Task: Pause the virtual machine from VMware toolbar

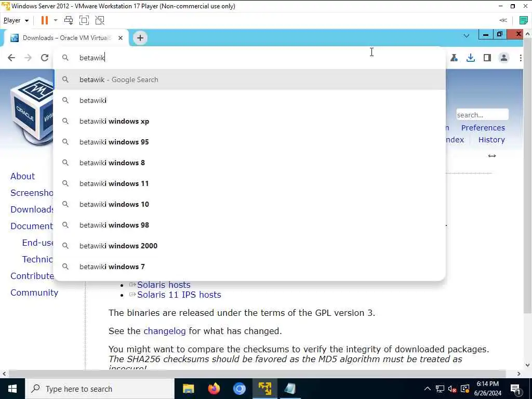Action: point(45,20)
